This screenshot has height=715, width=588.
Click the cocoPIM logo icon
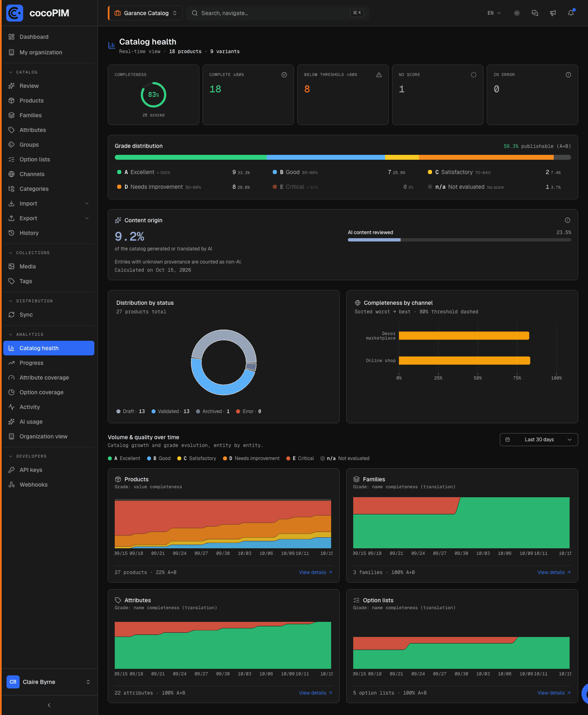[15, 13]
